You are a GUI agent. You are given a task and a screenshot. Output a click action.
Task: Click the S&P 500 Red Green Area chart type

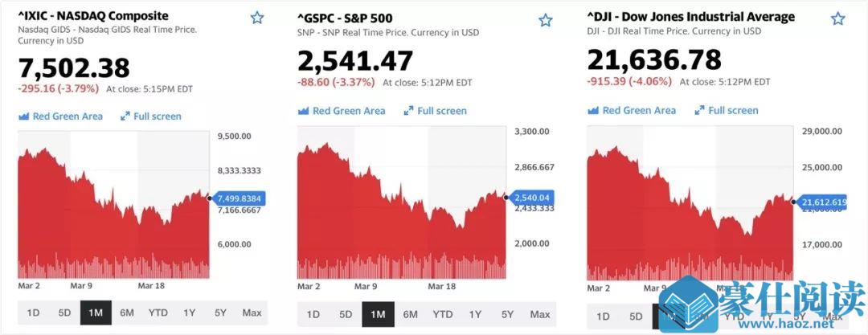click(x=342, y=111)
